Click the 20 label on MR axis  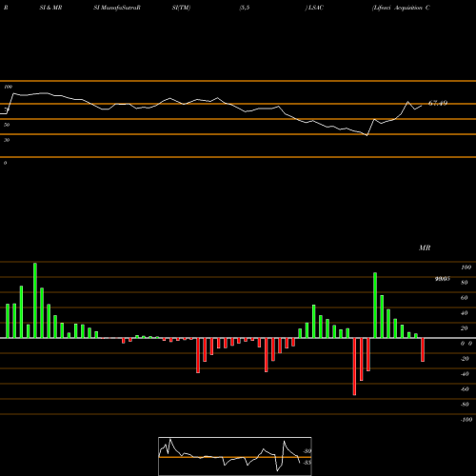(465, 328)
